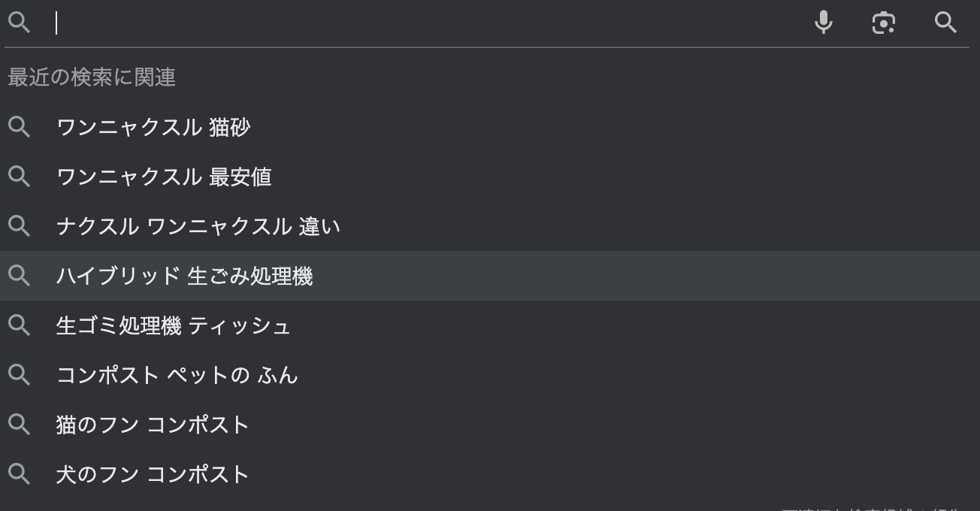Viewport: 980px width, 511px height.
Task: Choose suggestion 犬のフン コンポスト
Action: coord(153,474)
